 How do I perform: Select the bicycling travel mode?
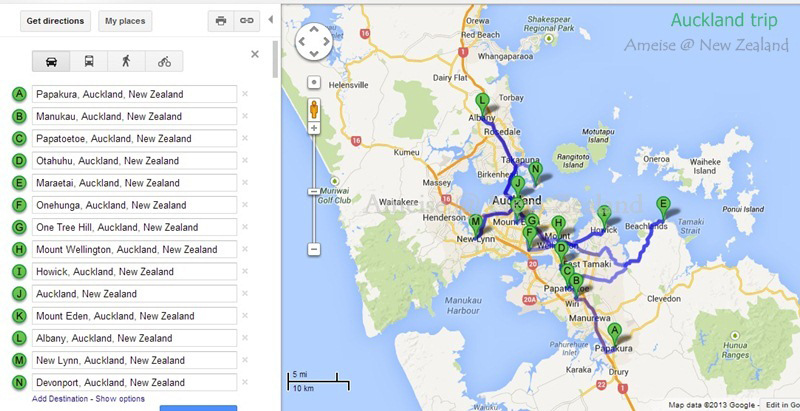point(164,62)
